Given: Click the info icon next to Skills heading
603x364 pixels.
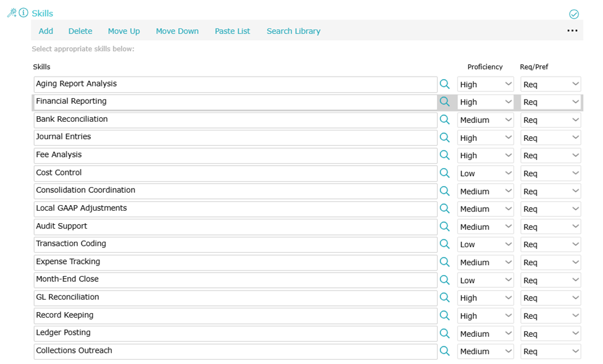Looking at the screenshot, I should click(x=24, y=13).
